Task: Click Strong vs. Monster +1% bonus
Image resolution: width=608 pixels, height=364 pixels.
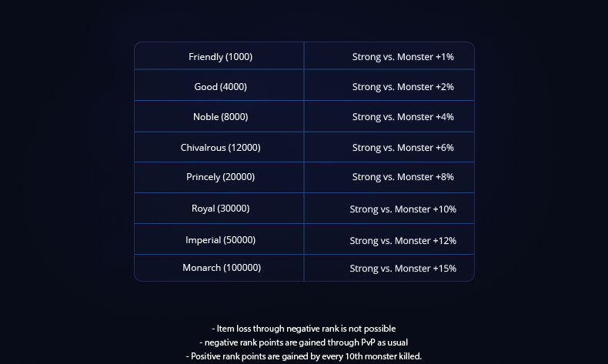Action: tap(403, 57)
